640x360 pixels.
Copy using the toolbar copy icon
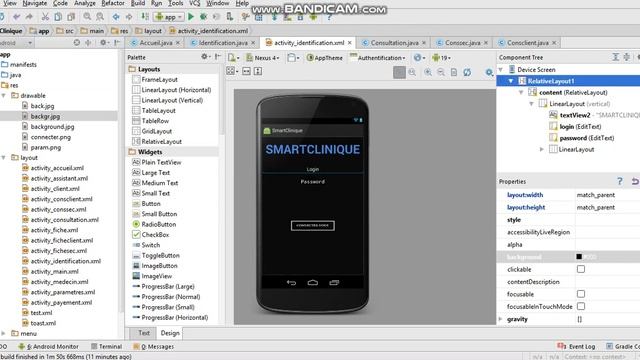point(58,17)
